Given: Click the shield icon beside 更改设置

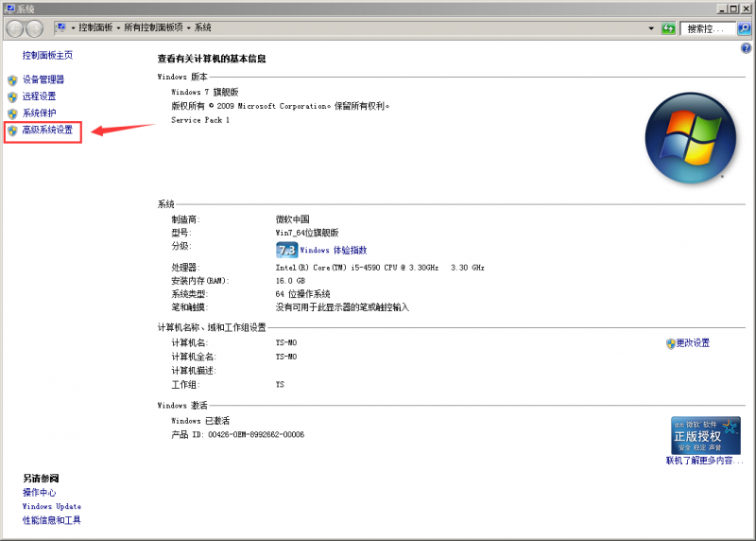Looking at the screenshot, I should pyautogui.click(x=670, y=343).
